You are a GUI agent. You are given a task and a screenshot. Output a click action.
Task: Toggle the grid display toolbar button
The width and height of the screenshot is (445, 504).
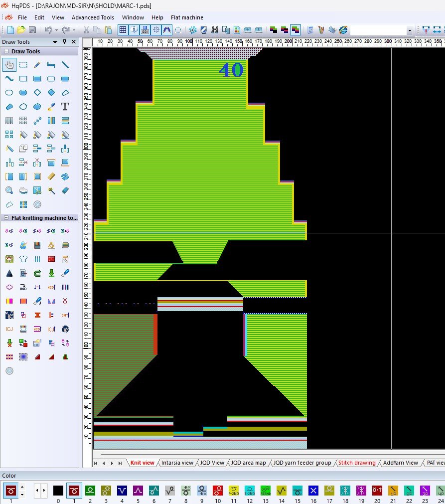click(x=123, y=30)
